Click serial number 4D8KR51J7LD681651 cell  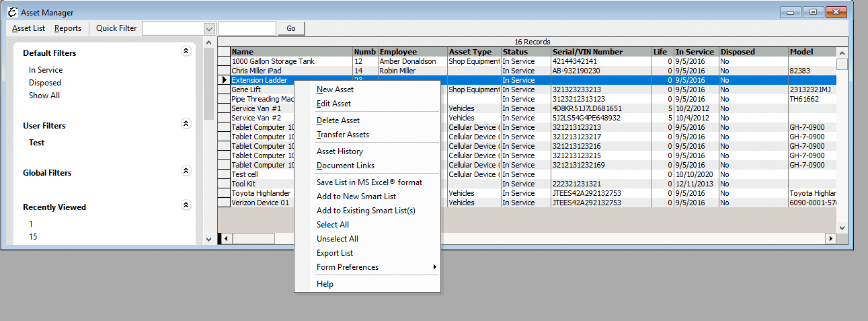click(x=601, y=108)
